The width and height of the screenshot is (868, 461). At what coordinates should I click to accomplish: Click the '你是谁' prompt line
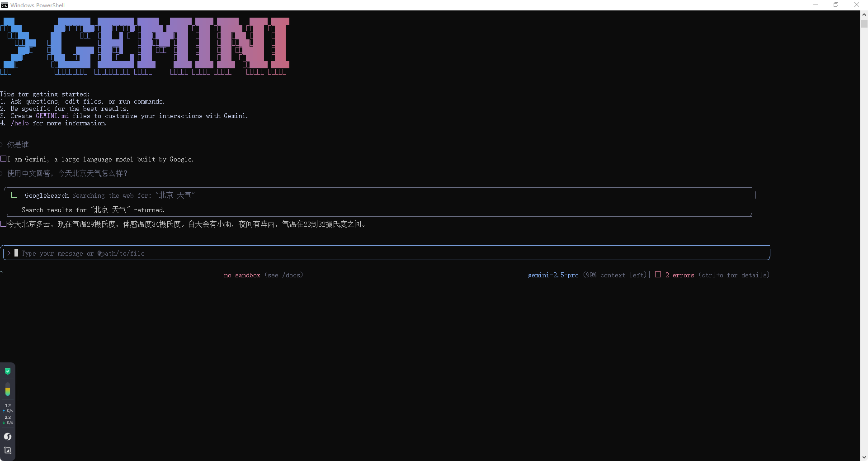(x=18, y=144)
